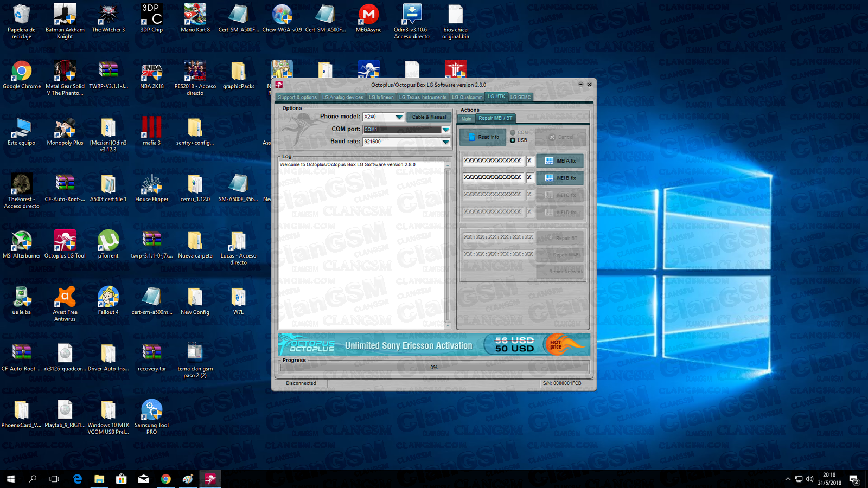Screen dimensions: 868x488
Task: Select the cemu_1.12.0 folder icon
Action: coord(195,188)
